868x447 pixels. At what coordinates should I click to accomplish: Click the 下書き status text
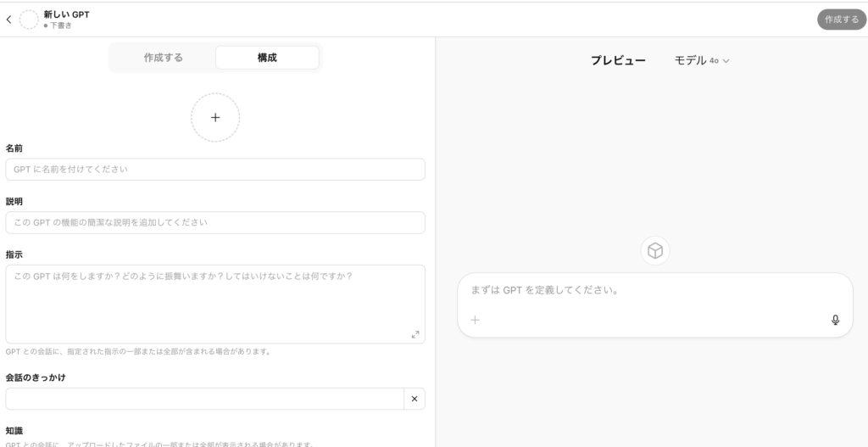(61, 25)
